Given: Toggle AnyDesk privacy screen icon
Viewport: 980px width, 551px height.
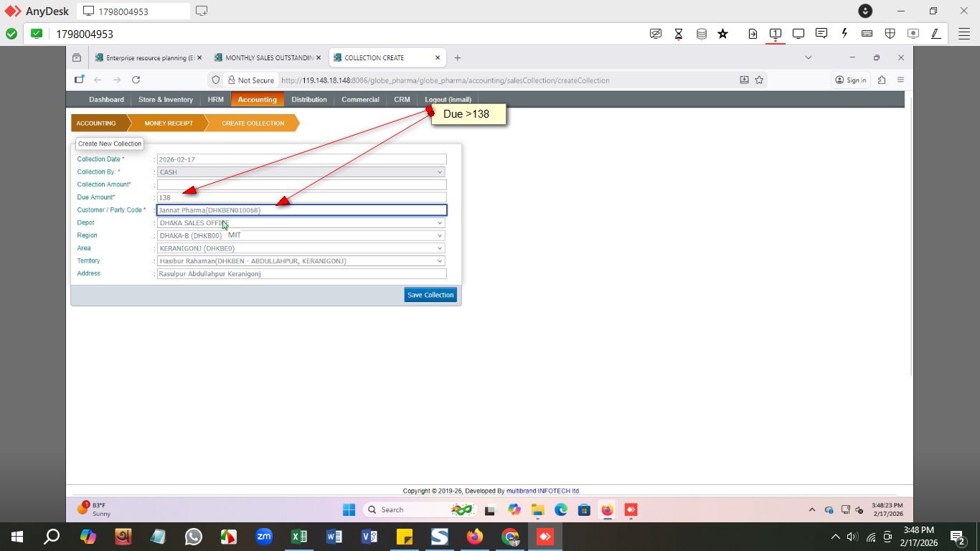Looking at the screenshot, I should [656, 34].
